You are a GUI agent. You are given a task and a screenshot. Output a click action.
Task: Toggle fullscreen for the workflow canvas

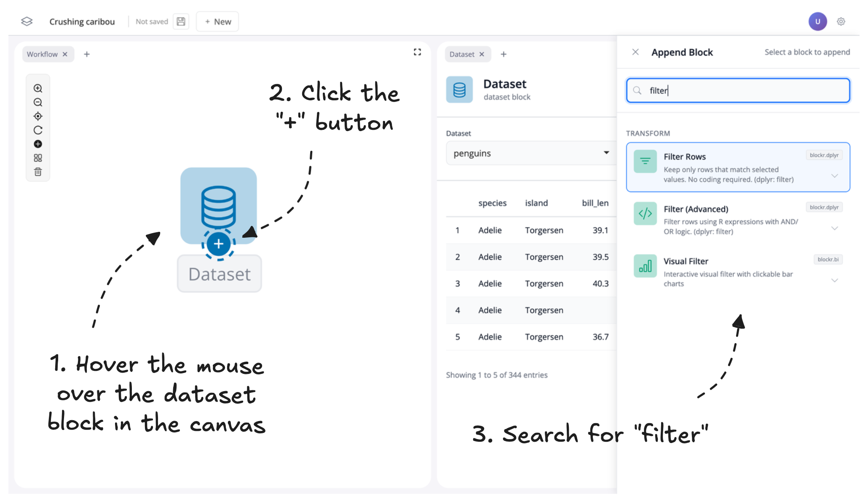[x=417, y=52]
